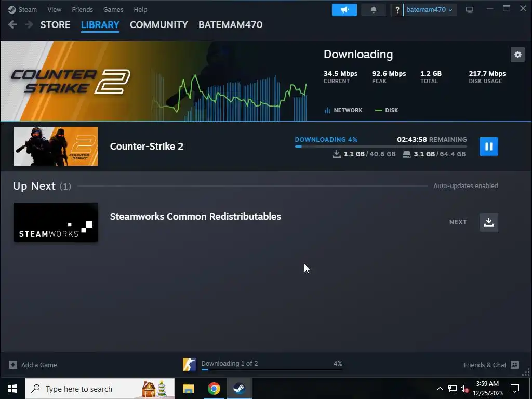Click the 92.6 Mbps peak value

pos(389,74)
